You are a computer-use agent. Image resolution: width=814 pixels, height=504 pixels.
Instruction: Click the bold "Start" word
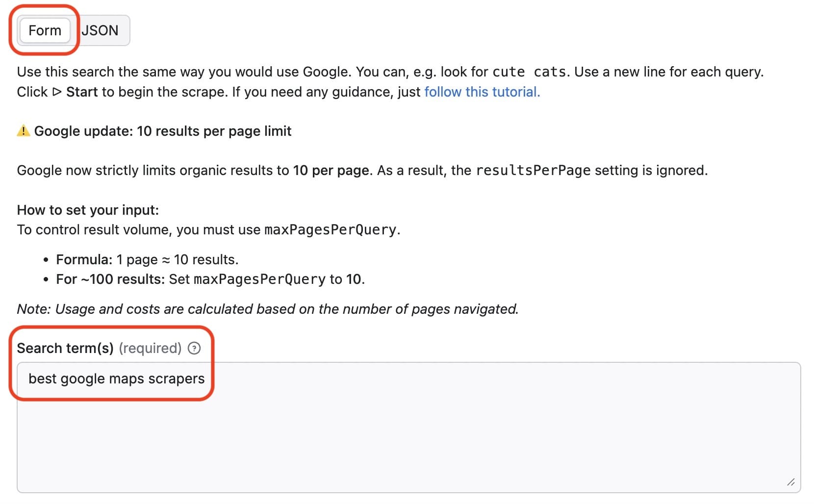[82, 92]
